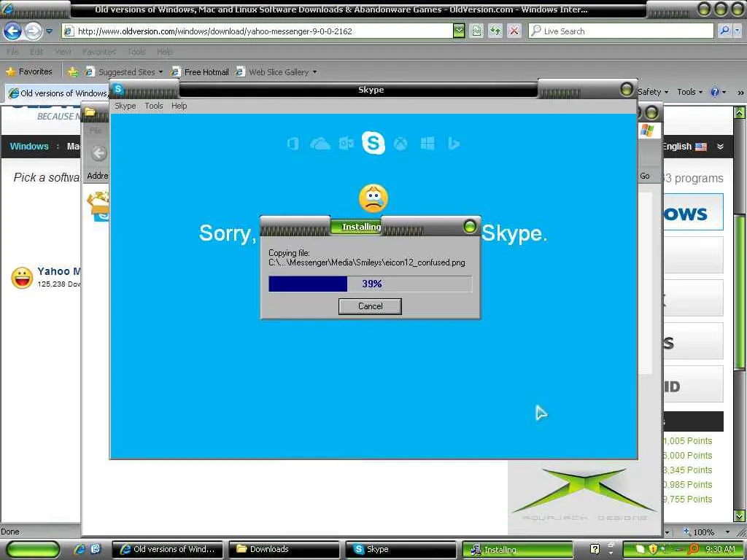
Task: Click the green Start button
Action: (x=32, y=549)
